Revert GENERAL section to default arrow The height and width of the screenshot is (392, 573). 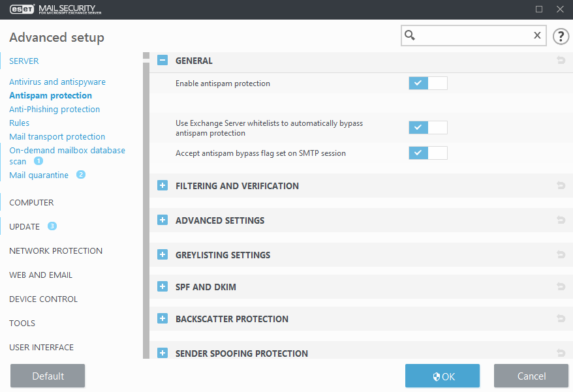click(x=561, y=60)
